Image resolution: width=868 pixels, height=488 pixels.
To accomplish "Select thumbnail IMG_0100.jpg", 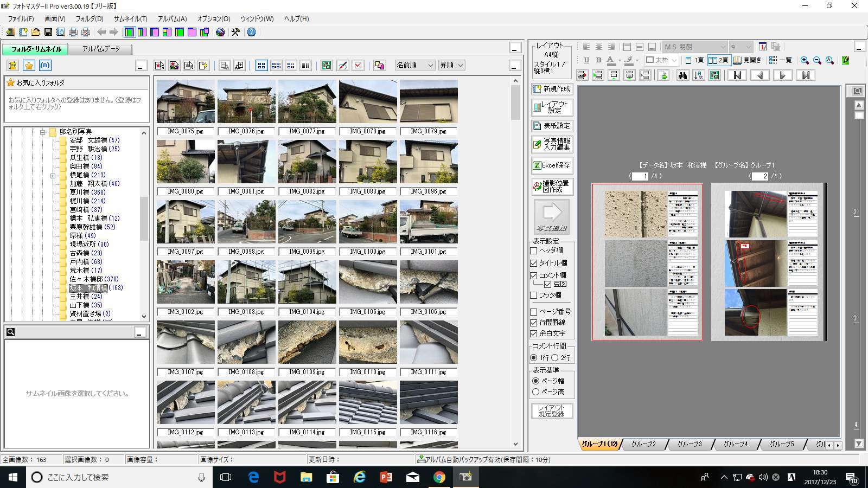I will tap(368, 222).
